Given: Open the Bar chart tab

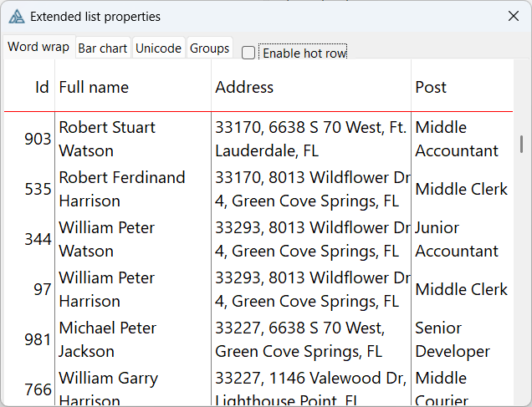Looking at the screenshot, I should pos(103,48).
